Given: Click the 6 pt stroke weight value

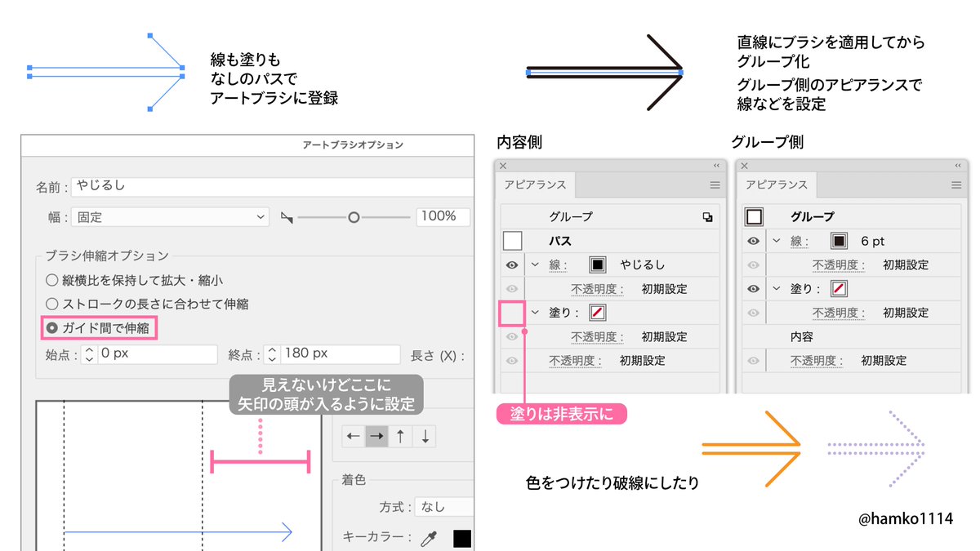Looking at the screenshot, I should 873,242.
